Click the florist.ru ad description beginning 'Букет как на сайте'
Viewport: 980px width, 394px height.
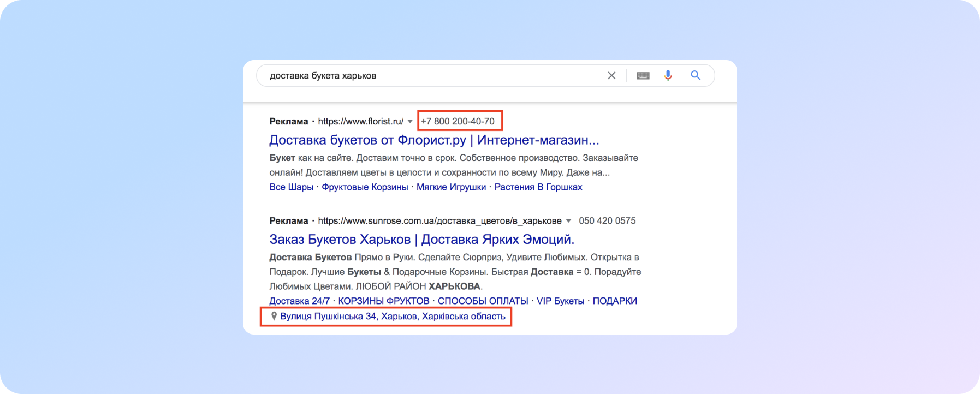click(x=454, y=165)
